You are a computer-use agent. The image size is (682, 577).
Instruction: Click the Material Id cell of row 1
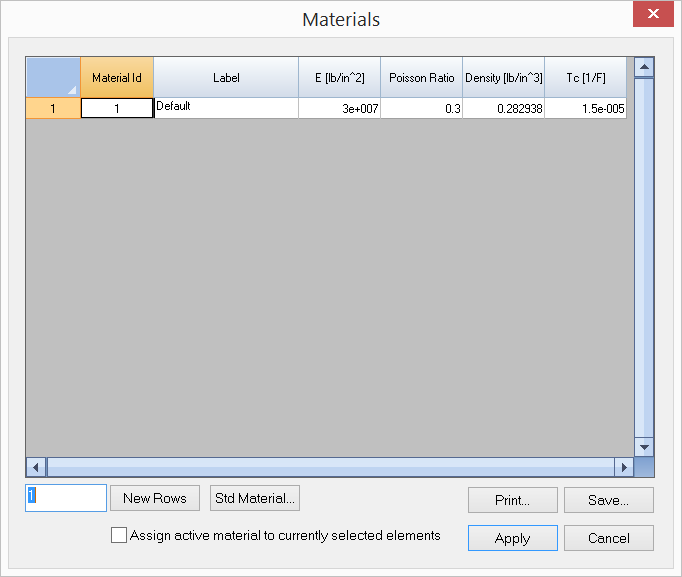(117, 109)
